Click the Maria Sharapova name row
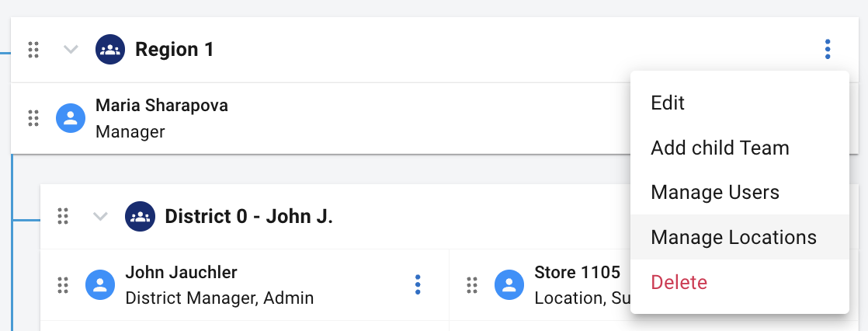868x331 pixels. (x=321, y=118)
